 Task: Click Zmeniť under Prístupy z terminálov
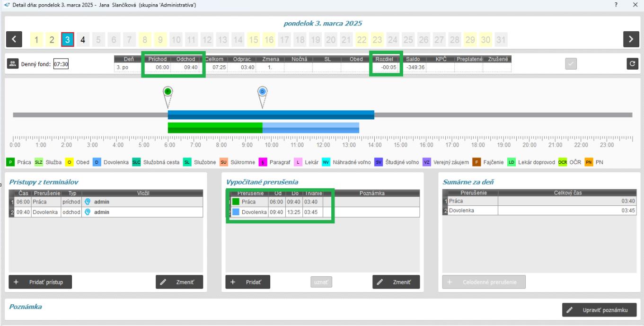(179, 282)
